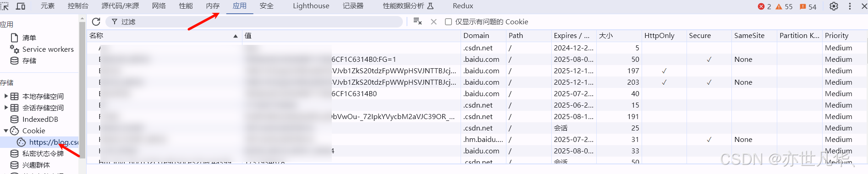Click the issues count 54 badge
Image resolution: width=868 pixels, height=174 pixels.
pyautogui.click(x=808, y=6)
